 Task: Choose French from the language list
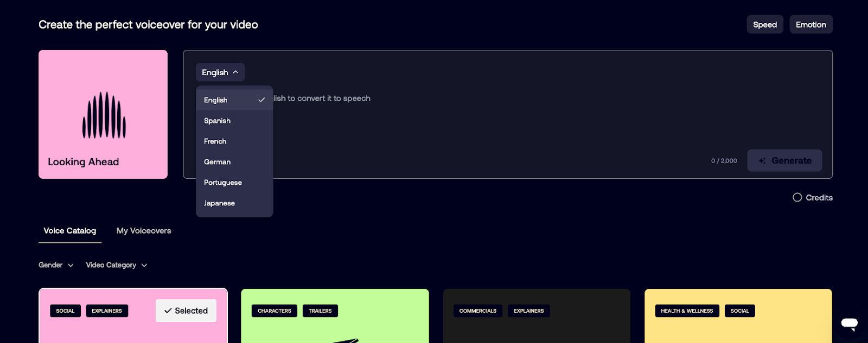pos(234,141)
